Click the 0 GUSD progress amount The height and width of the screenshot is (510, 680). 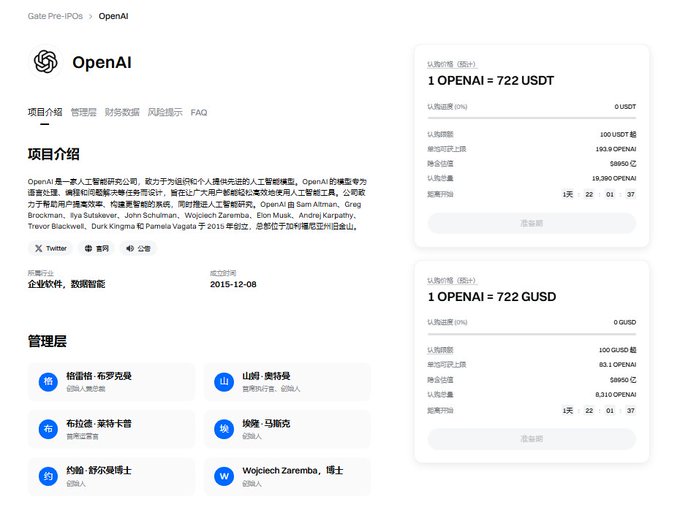625,322
